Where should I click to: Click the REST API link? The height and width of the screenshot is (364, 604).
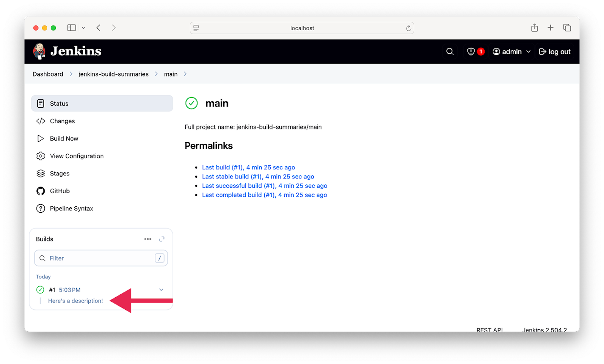[x=489, y=329]
